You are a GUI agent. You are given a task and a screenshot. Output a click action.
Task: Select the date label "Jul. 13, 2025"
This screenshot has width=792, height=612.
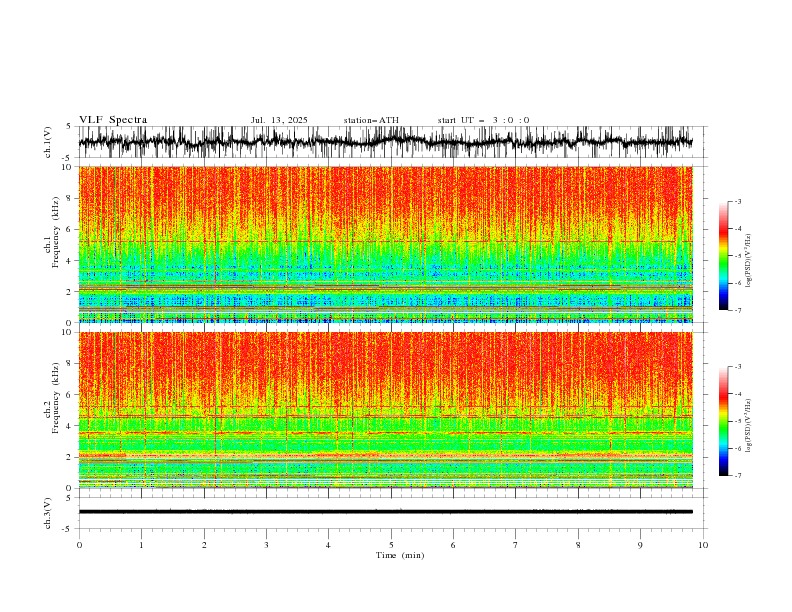[279, 120]
